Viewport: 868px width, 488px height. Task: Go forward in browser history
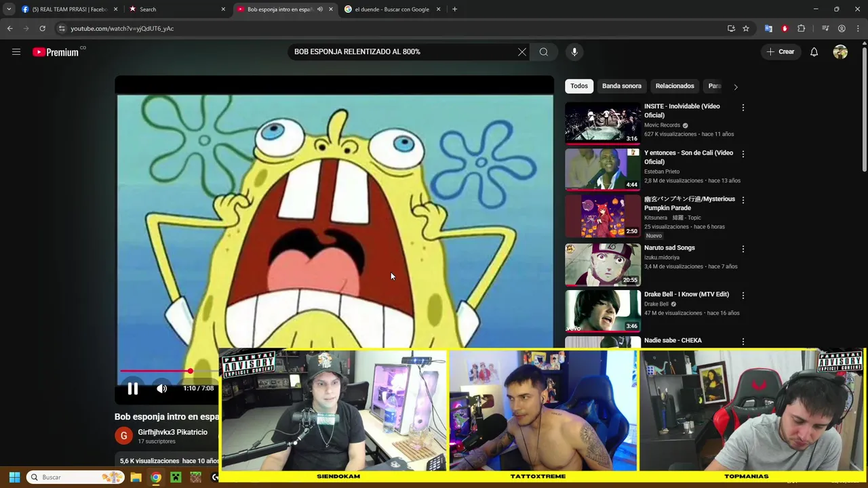(x=26, y=28)
